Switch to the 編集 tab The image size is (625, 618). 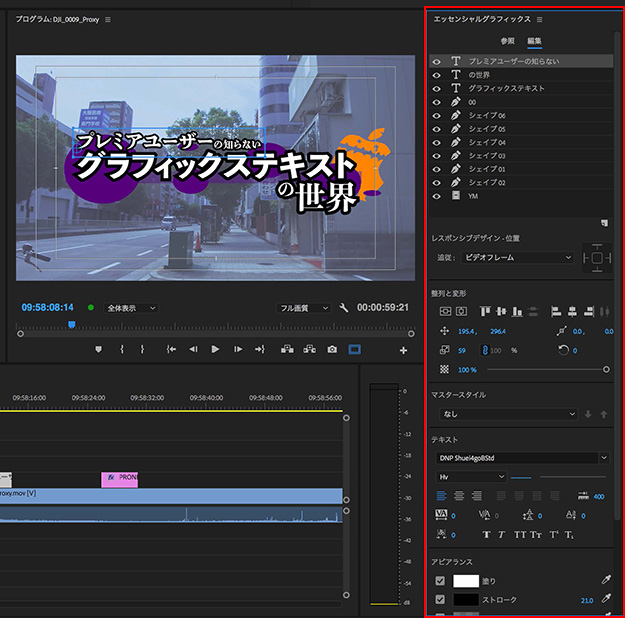click(x=535, y=41)
